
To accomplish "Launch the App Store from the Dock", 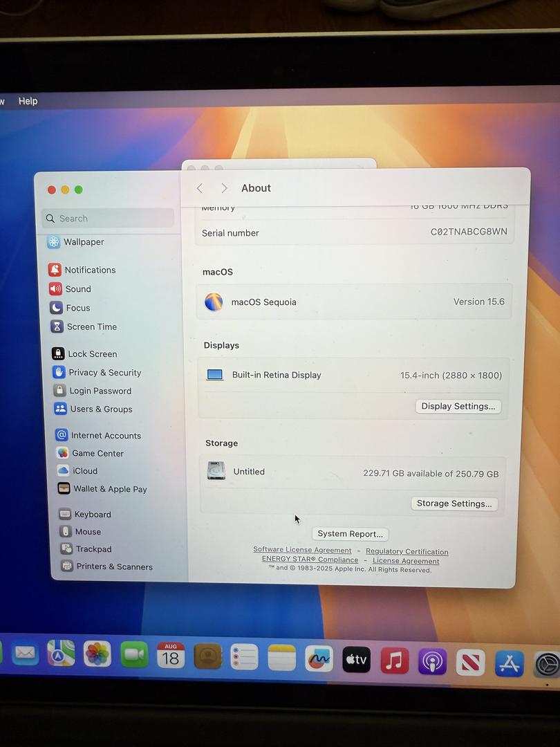I will click(x=509, y=663).
